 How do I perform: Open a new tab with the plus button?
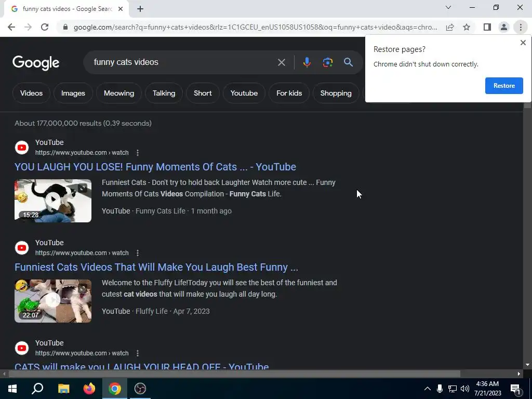pyautogui.click(x=140, y=9)
